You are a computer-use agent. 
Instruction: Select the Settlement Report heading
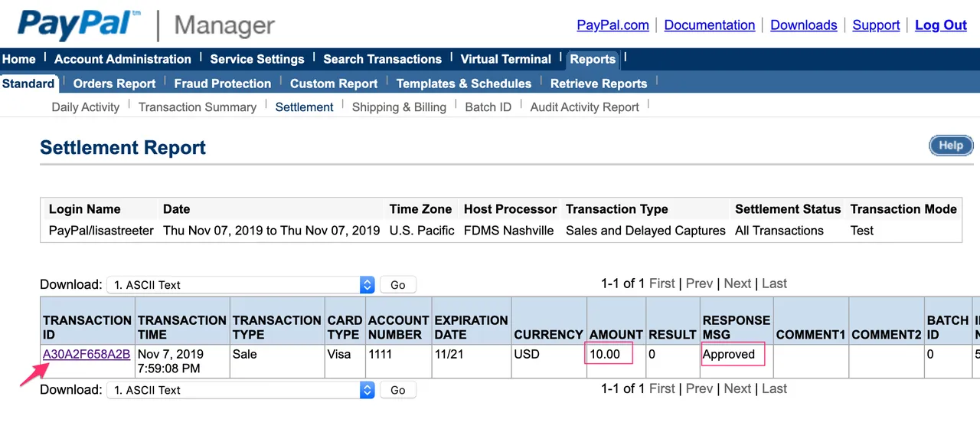point(122,148)
